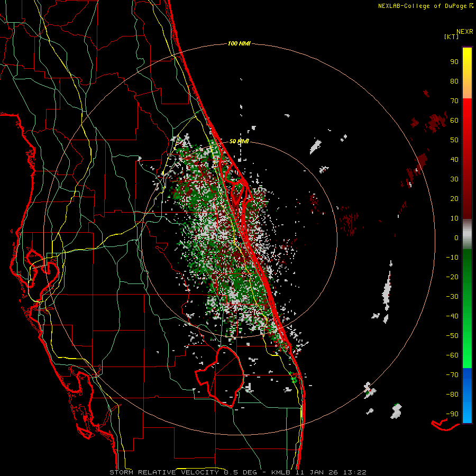Viewport: 476px width, 476px height.
Task: Click the 20 value on the velocity scale
Action: tap(454, 199)
